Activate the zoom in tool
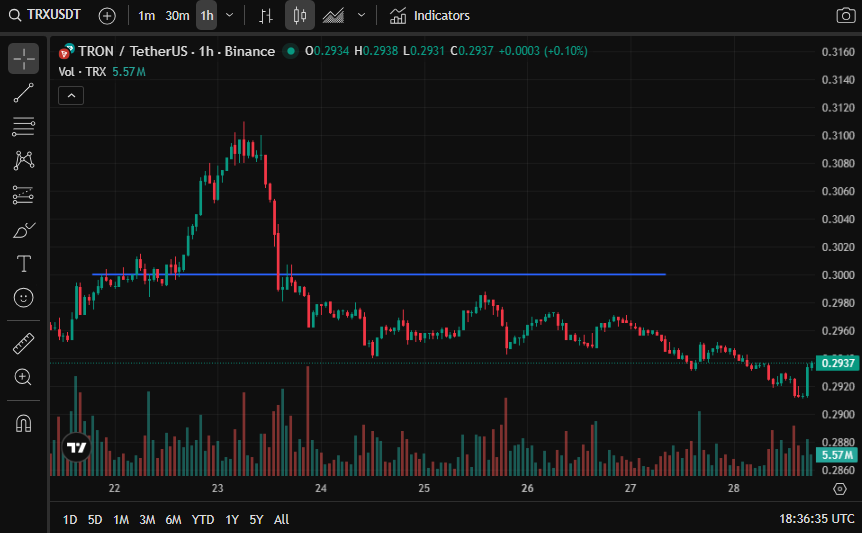 pyautogui.click(x=24, y=377)
